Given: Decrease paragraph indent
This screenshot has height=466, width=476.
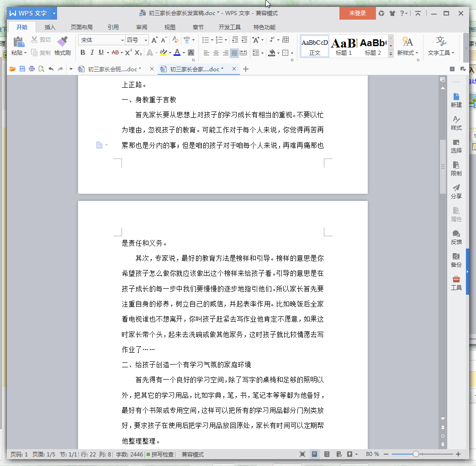Looking at the screenshot, I should click(235, 40).
